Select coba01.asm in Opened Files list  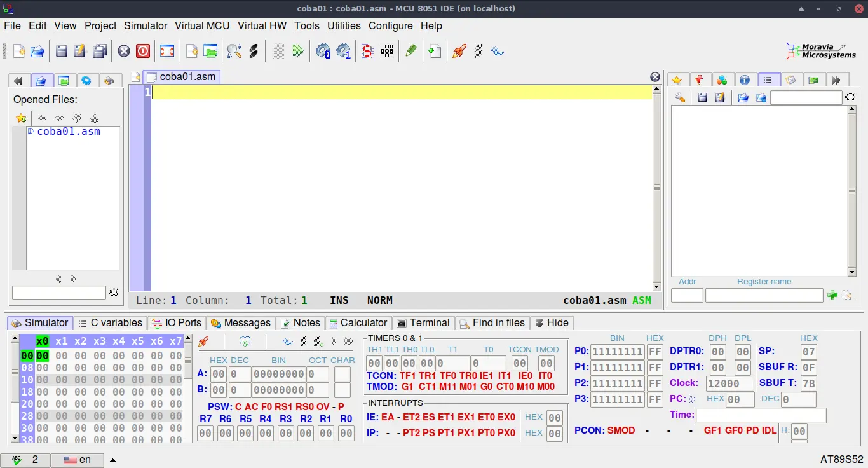69,132
